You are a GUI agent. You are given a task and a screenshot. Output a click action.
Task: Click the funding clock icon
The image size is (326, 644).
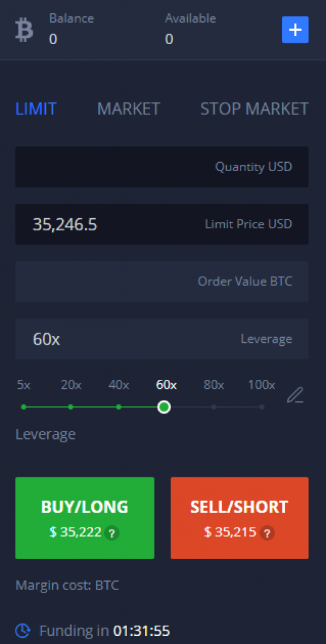(x=23, y=630)
